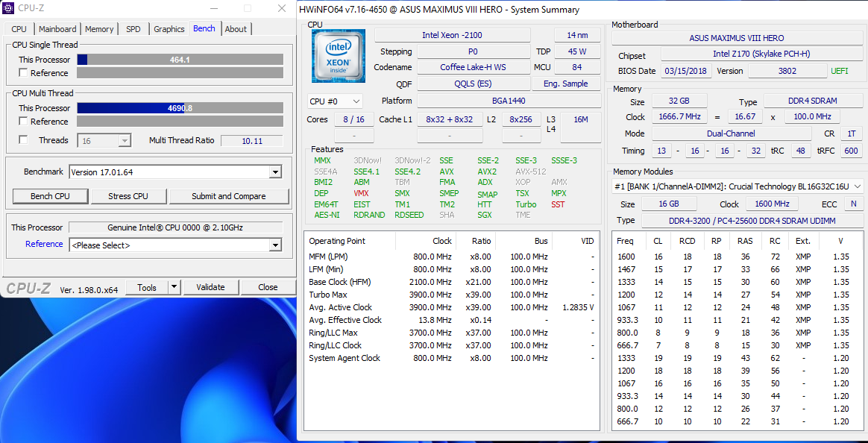Click the Multi Thread This Processor score bar
The width and height of the screenshot is (868, 443).
[180, 108]
